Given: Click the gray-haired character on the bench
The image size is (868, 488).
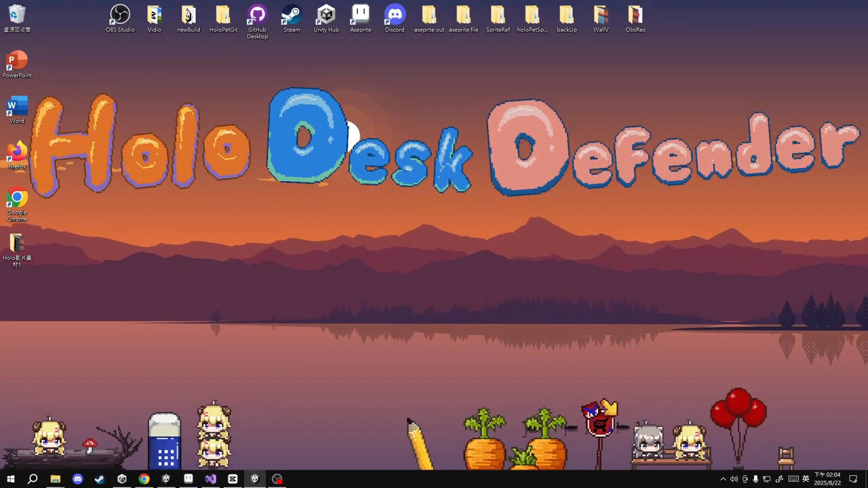Looking at the screenshot, I should pyautogui.click(x=648, y=441).
